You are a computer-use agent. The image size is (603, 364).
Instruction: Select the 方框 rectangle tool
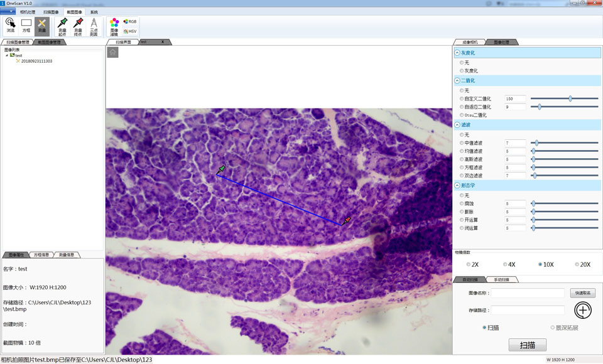click(x=26, y=25)
